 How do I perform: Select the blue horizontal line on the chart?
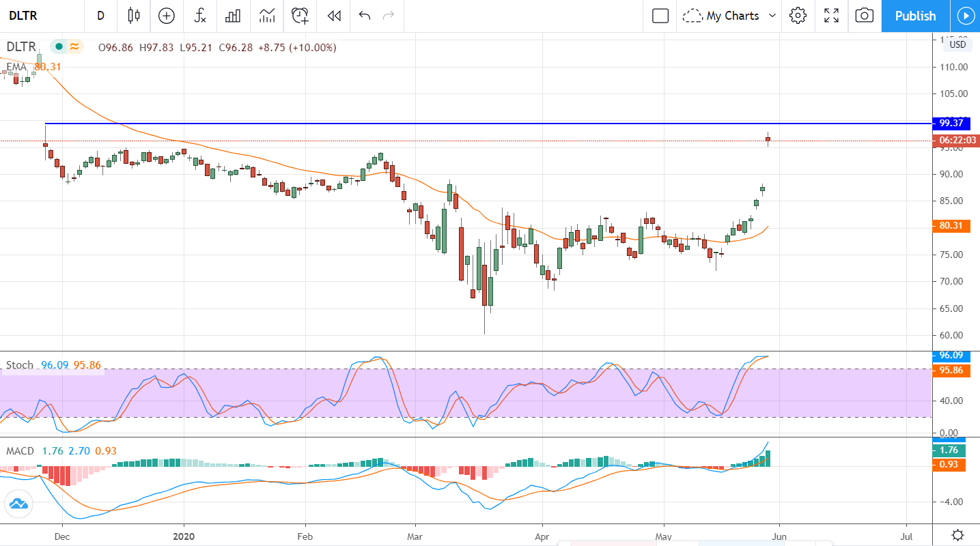488,124
